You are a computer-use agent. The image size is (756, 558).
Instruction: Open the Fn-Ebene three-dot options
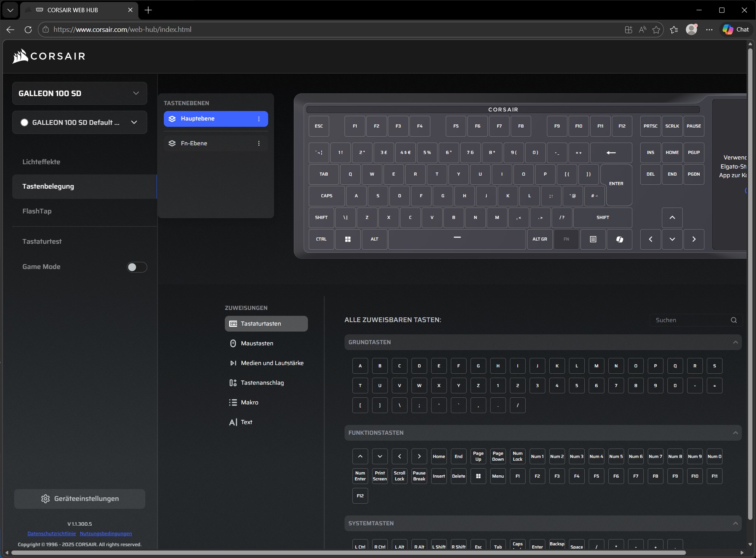[259, 143]
